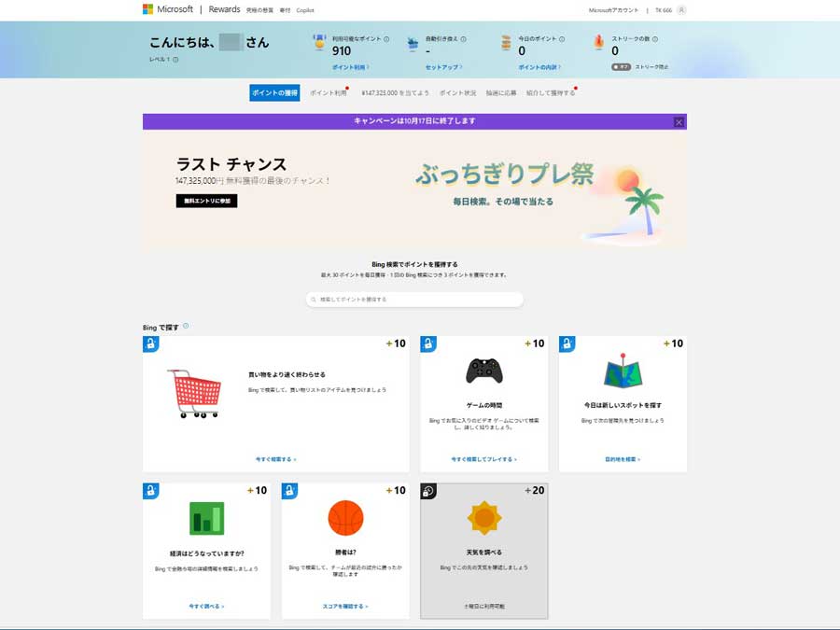Click the orange basketball icon

tap(345, 517)
